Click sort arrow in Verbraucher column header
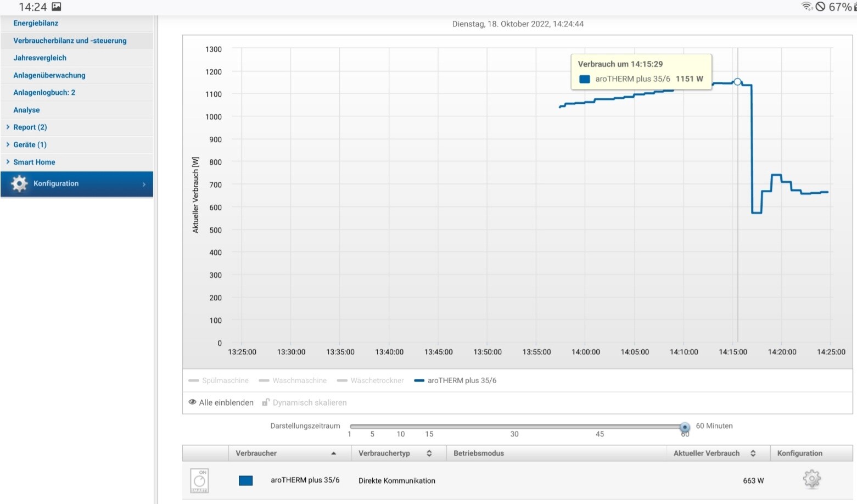 click(x=333, y=453)
